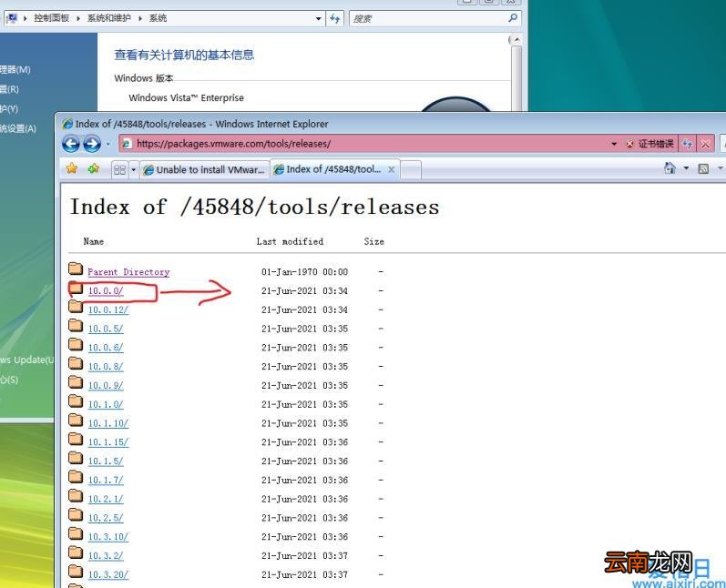Click folder icon beside 10.0.8/
This screenshot has width=726, height=588.
click(76, 363)
